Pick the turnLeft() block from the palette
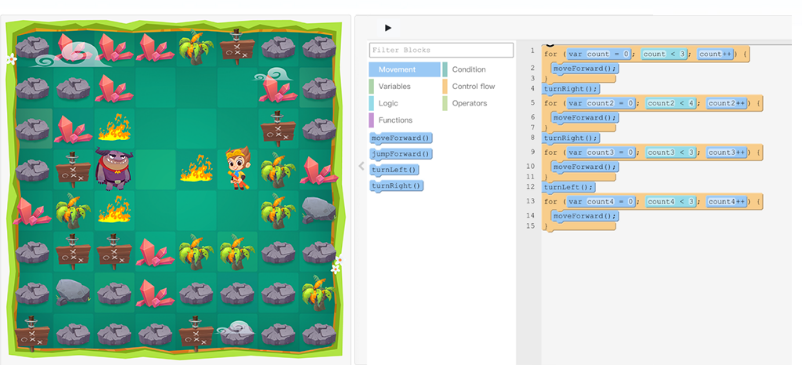 point(394,170)
